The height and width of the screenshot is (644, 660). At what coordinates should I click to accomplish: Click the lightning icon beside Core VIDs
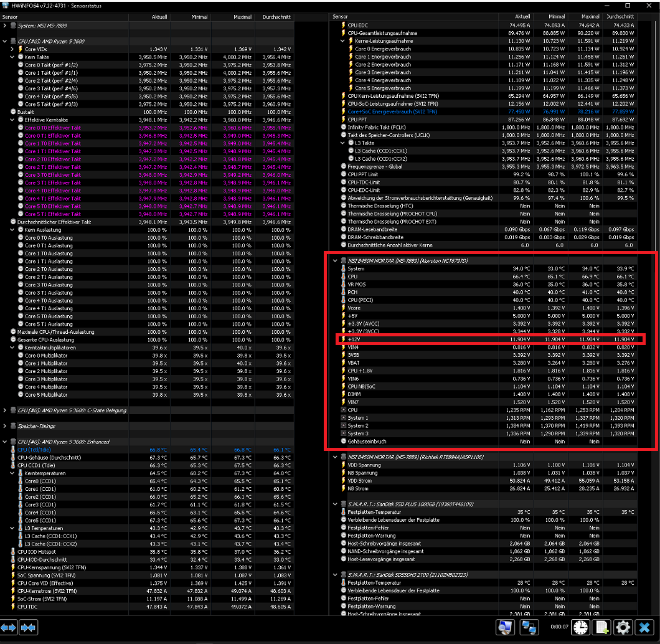pyautogui.click(x=20, y=49)
